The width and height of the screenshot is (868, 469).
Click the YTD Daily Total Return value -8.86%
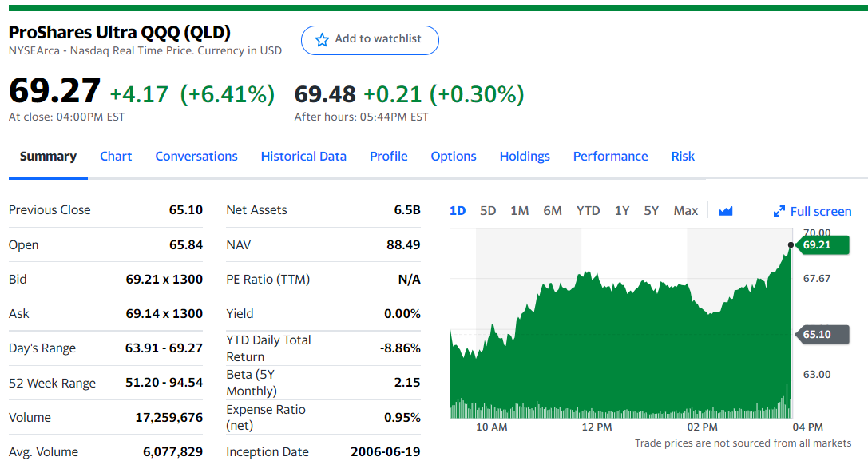[400, 348]
